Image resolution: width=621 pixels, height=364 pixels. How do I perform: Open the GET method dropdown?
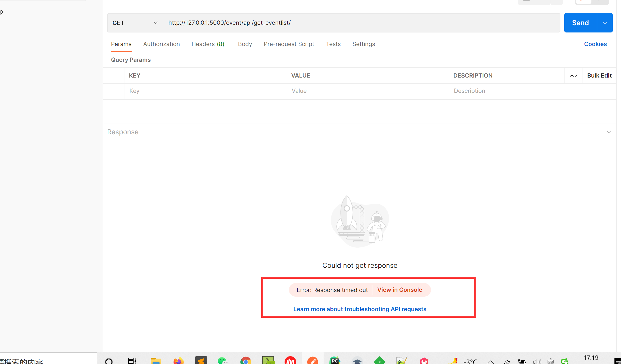pos(135,23)
